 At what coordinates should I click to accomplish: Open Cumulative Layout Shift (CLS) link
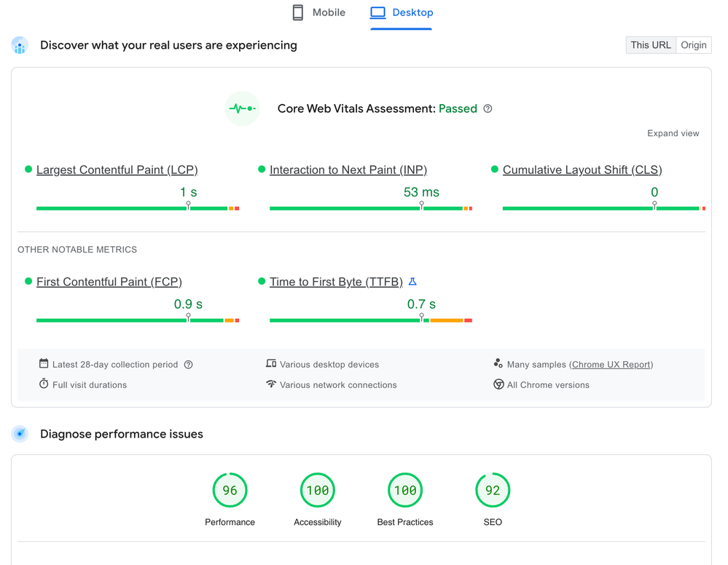point(582,170)
